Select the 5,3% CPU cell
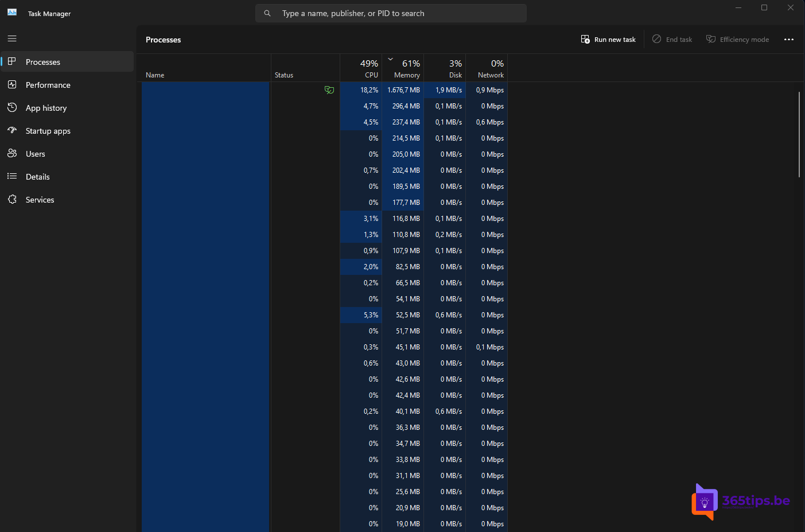 [x=361, y=315]
